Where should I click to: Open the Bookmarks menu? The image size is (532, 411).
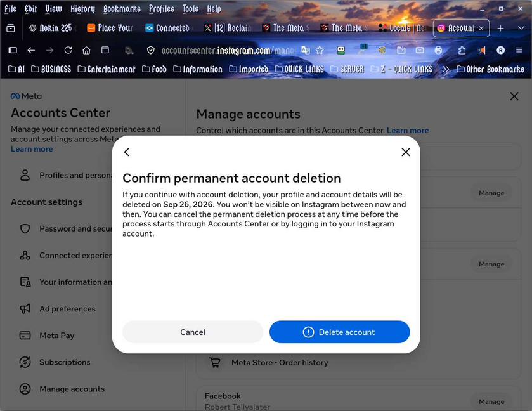(122, 9)
